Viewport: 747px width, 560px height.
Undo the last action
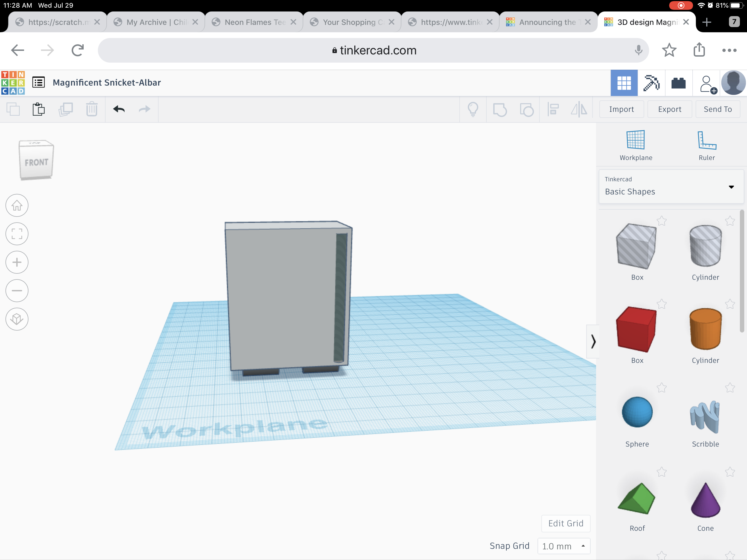(119, 109)
